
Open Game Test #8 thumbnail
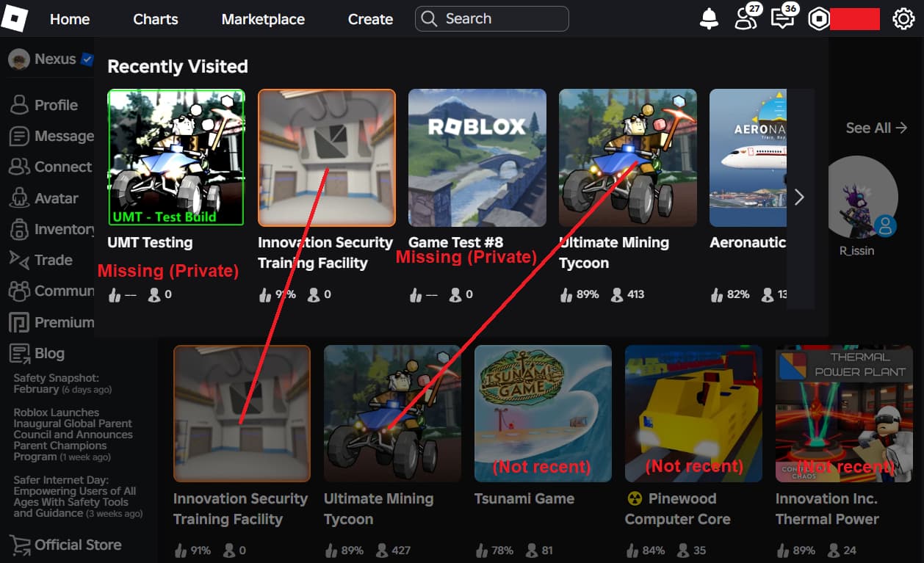(477, 158)
